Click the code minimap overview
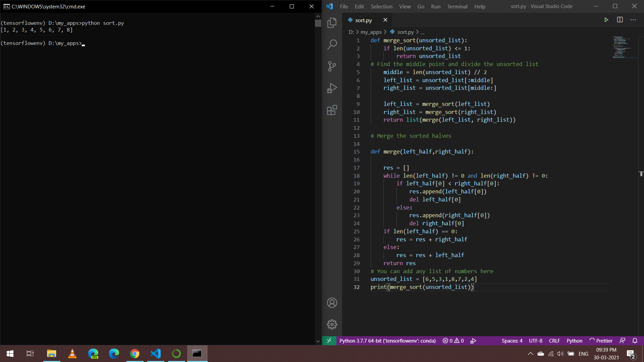 point(625,47)
